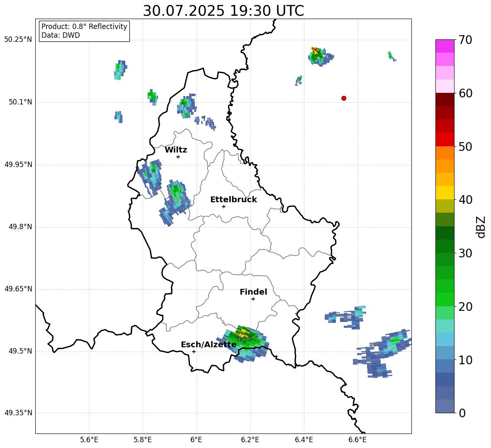The width and height of the screenshot is (491, 448).
Task: Select the Wiltz city label
Action: (x=176, y=150)
